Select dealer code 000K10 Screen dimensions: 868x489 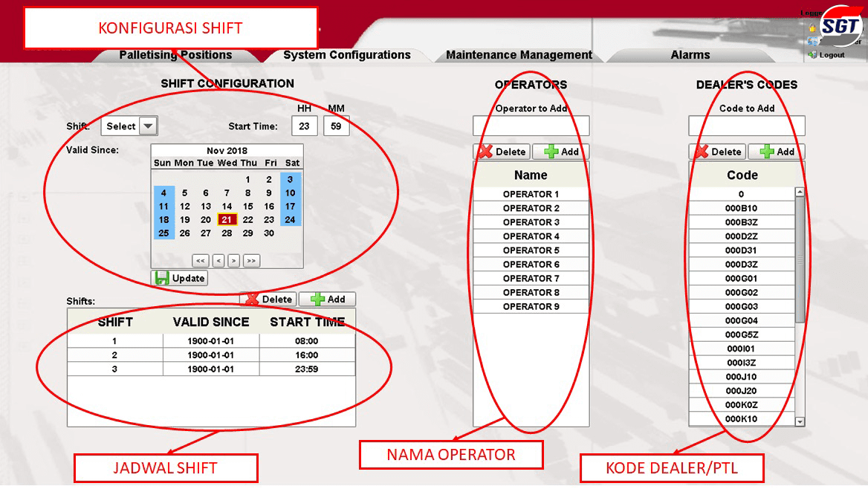point(742,418)
